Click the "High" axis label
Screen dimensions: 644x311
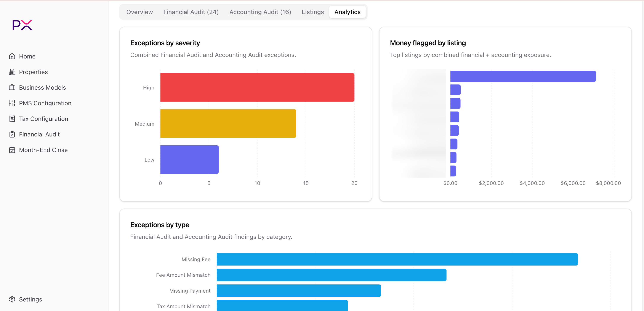(x=149, y=88)
